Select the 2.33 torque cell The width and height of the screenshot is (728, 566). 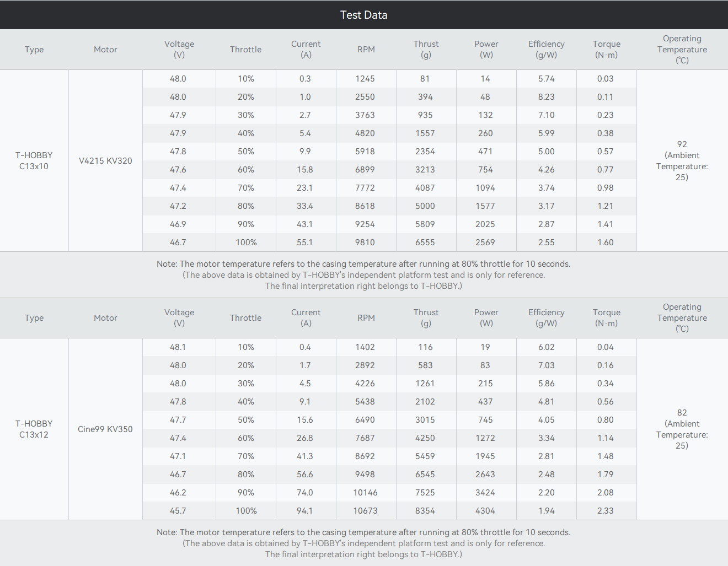coord(606,511)
